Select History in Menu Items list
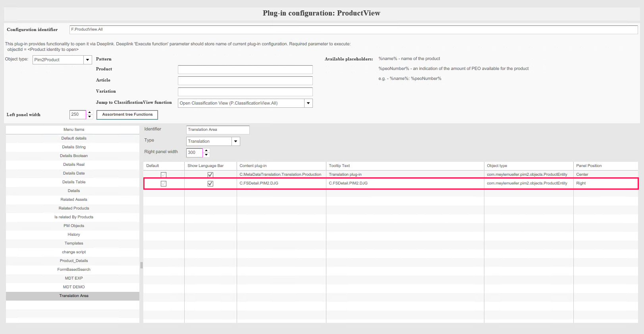 tap(74, 235)
